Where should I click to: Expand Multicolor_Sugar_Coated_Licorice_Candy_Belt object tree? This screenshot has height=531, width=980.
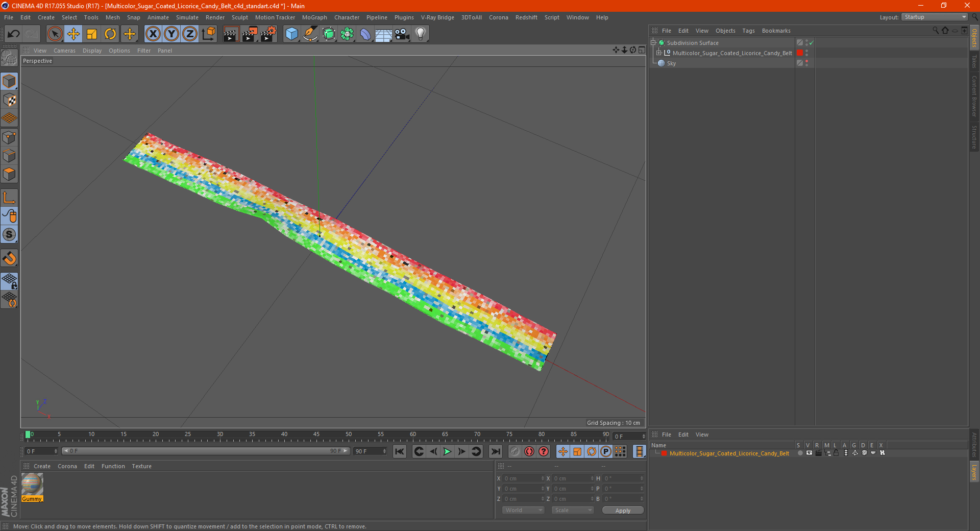tap(659, 53)
